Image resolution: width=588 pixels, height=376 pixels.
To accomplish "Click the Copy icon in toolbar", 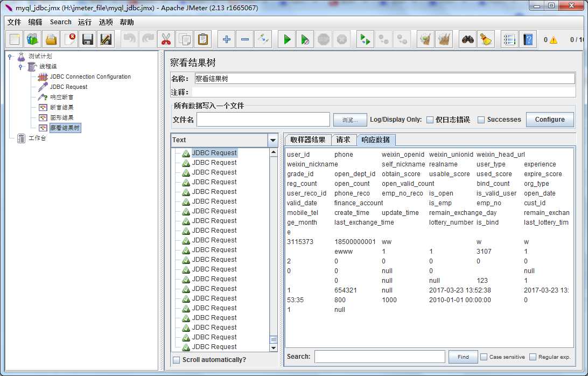I will [185, 39].
